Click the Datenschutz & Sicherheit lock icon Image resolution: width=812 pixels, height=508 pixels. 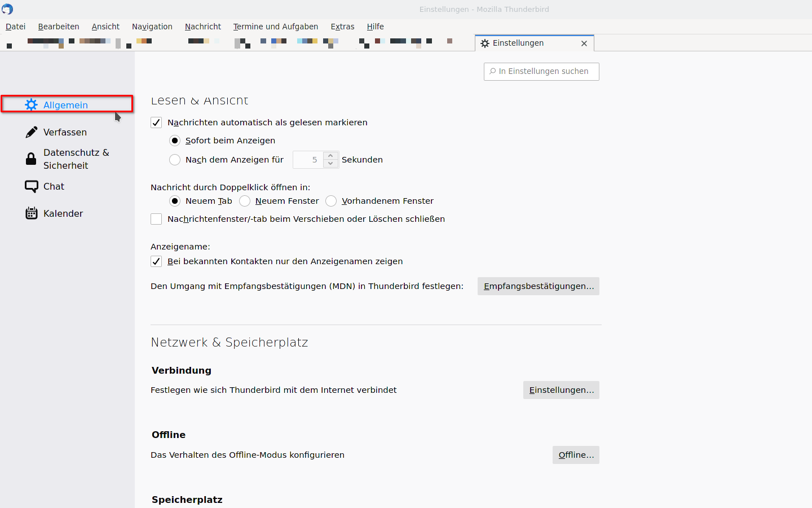[x=32, y=159]
